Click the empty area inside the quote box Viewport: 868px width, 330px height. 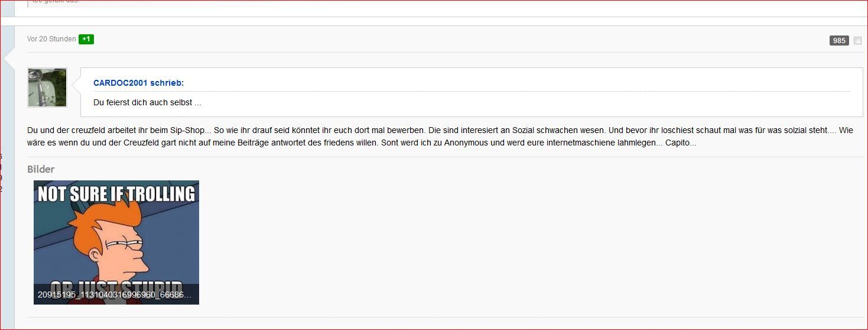pos(532,102)
